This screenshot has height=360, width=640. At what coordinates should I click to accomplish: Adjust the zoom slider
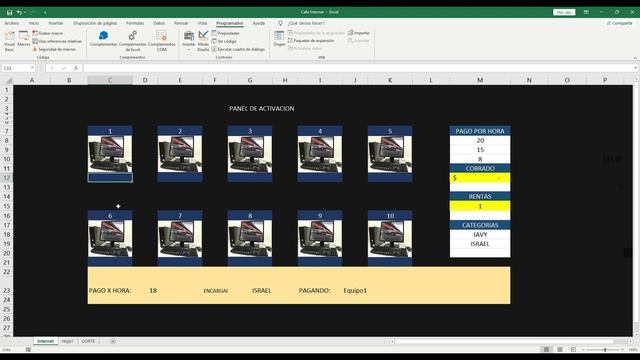[604, 350]
